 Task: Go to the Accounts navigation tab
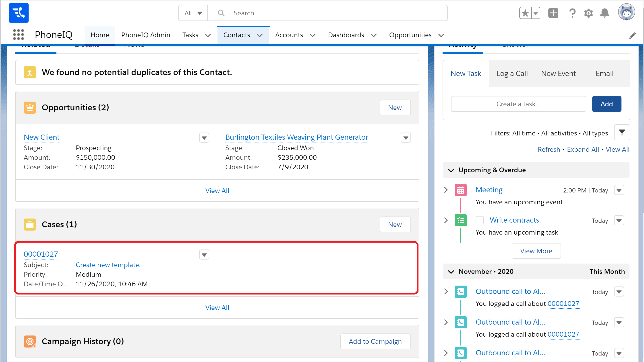coord(289,35)
